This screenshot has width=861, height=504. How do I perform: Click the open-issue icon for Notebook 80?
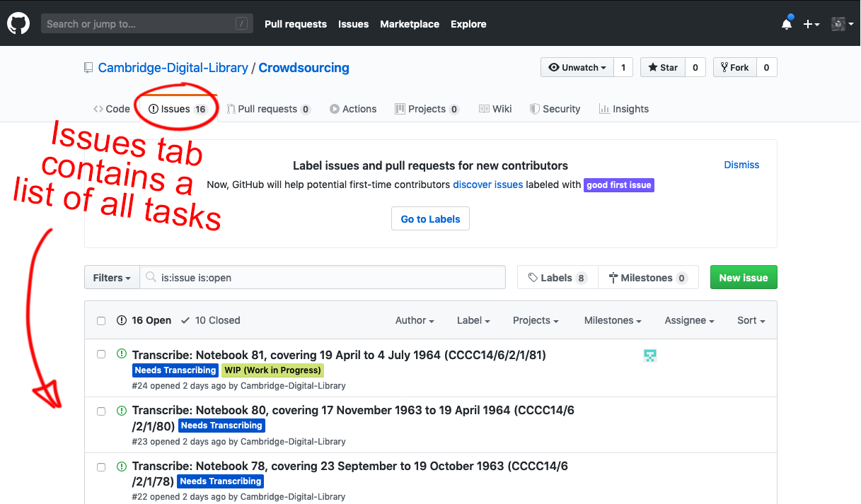[121, 410]
